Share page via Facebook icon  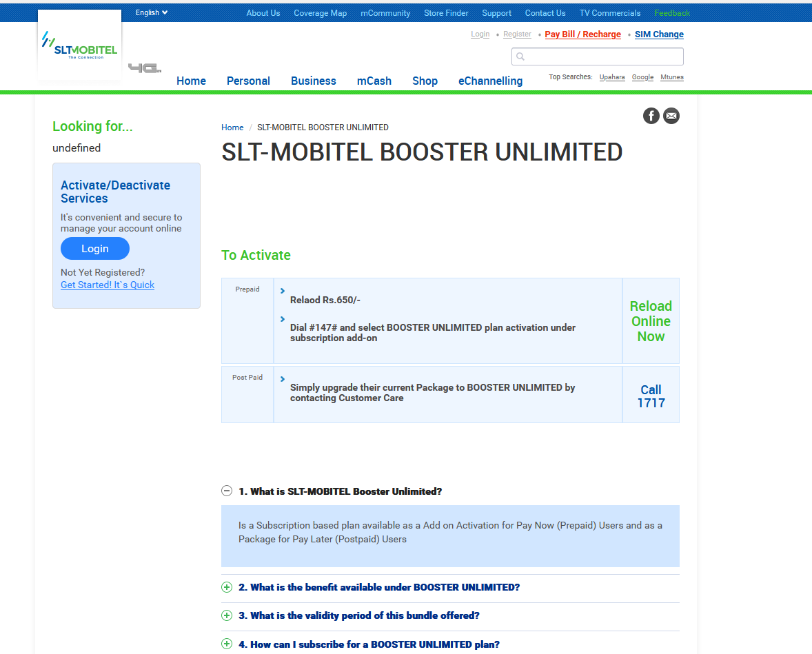651,116
